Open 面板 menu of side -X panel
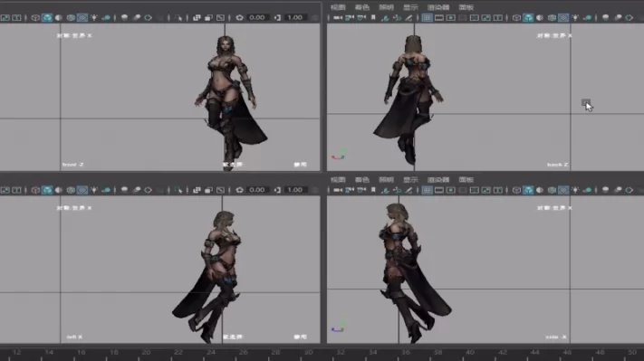This screenshot has height=361, width=644. (x=466, y=180)
